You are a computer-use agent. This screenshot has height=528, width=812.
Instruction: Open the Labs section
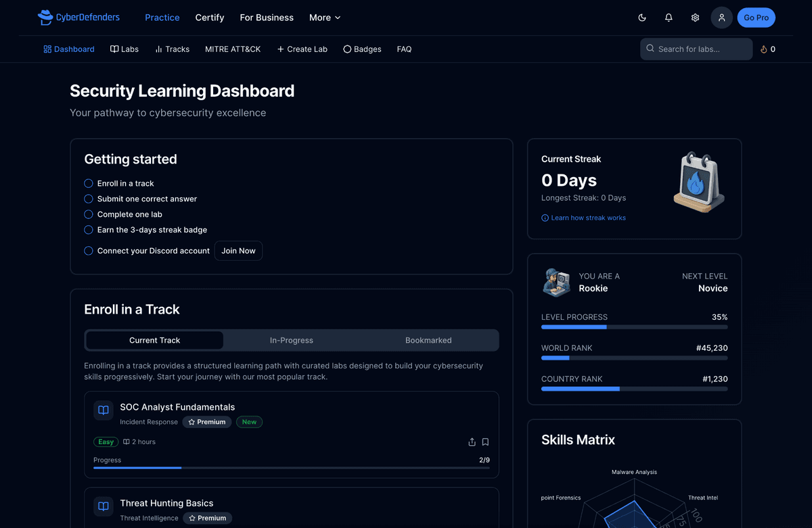click(x=125, y=49)
